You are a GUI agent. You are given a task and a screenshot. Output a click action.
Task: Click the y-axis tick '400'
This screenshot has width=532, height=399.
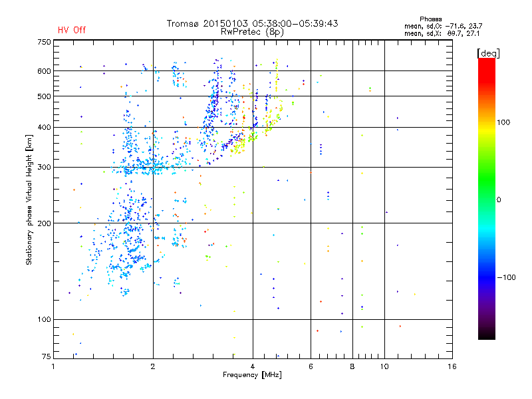pyautogui.click(x=44, y=128)
